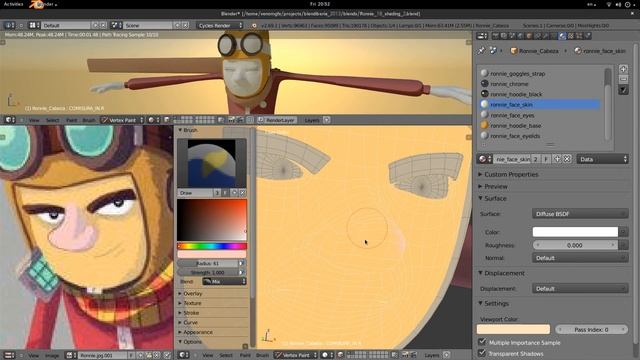
Task: Toggle face selection masking in upper viewport header
Action: click(x=167, y=120)
